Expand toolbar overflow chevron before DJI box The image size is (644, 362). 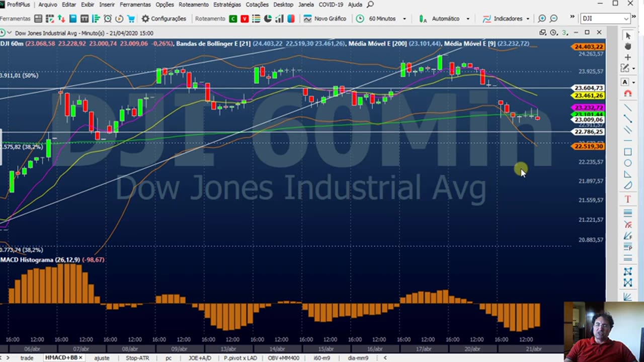tap(572, 18)
